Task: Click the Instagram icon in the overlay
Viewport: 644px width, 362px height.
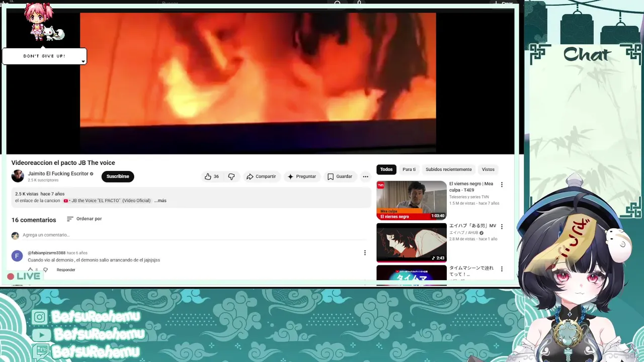Action: (x=40, y=317)
